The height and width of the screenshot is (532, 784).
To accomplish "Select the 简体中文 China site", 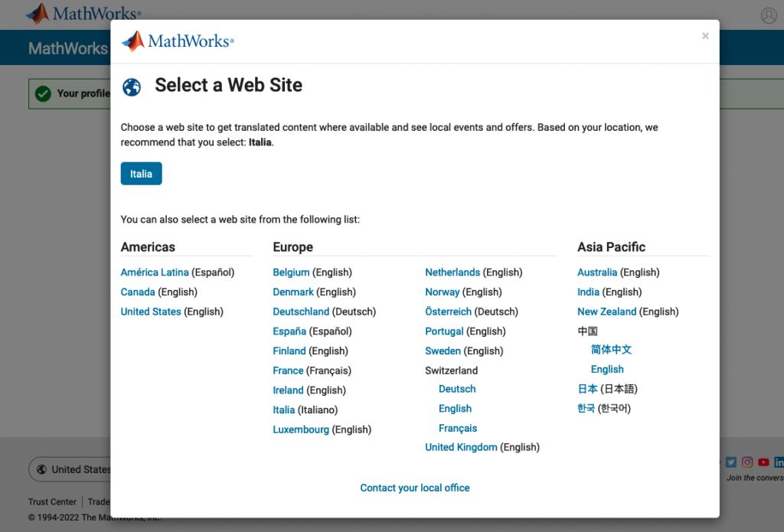I will pyautogui.click(x=611, y=350).
